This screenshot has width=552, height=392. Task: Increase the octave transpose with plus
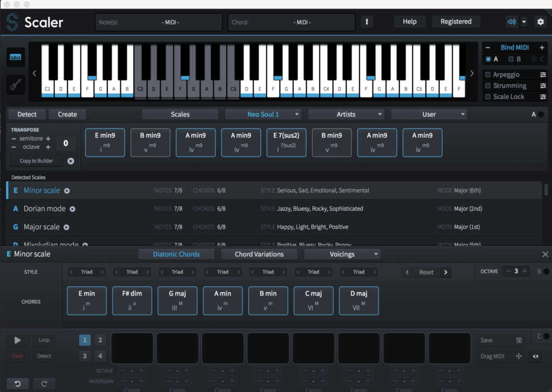[x=48, y=147]
